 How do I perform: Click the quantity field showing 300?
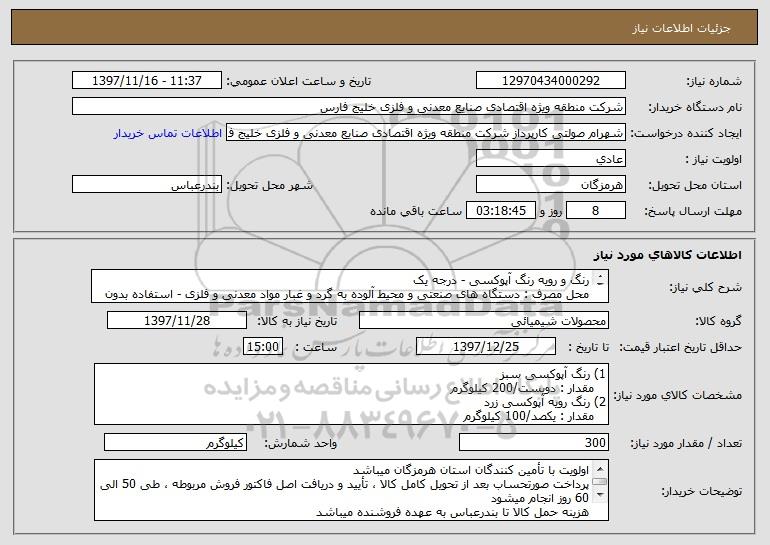pos(534,442)
